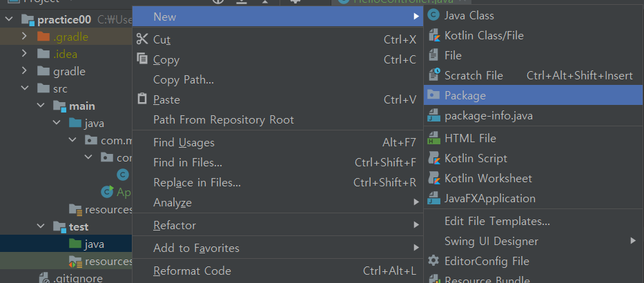
Task: Click the gradle folder icon
Action: 43,72
